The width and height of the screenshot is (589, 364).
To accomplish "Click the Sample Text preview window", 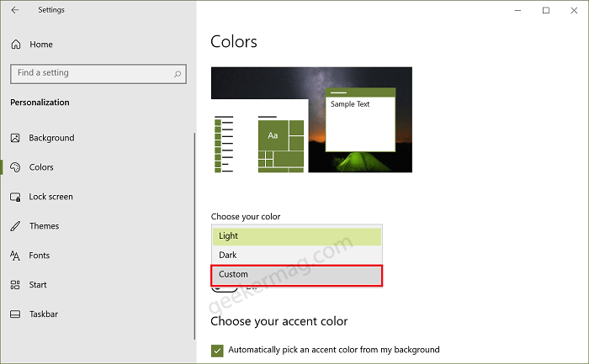I will 360,120.
